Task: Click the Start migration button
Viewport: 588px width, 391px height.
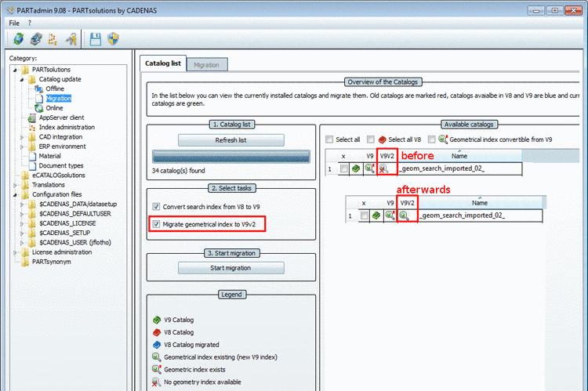Action: pos(231,268)
